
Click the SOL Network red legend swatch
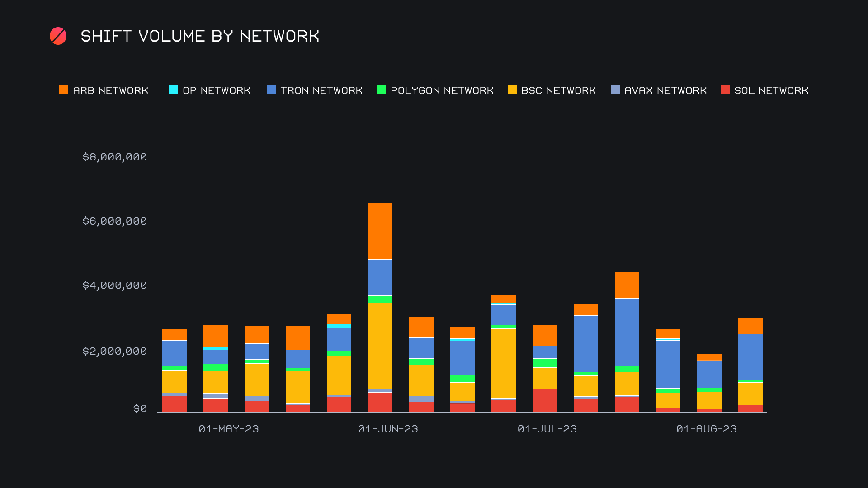(x=725, y=90)
